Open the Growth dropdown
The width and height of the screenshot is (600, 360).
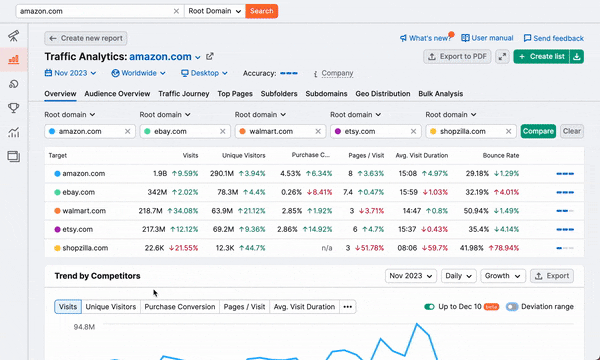502,276
